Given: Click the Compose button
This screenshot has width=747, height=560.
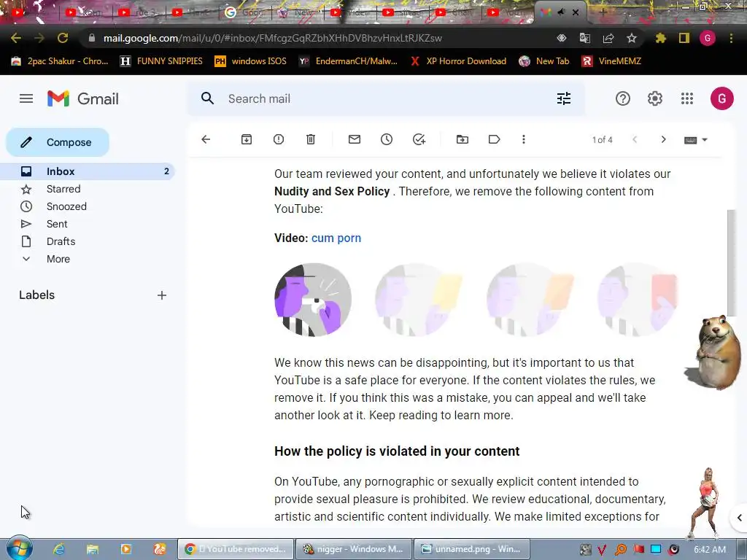Looking at the screenshot, I should [58, 142].
